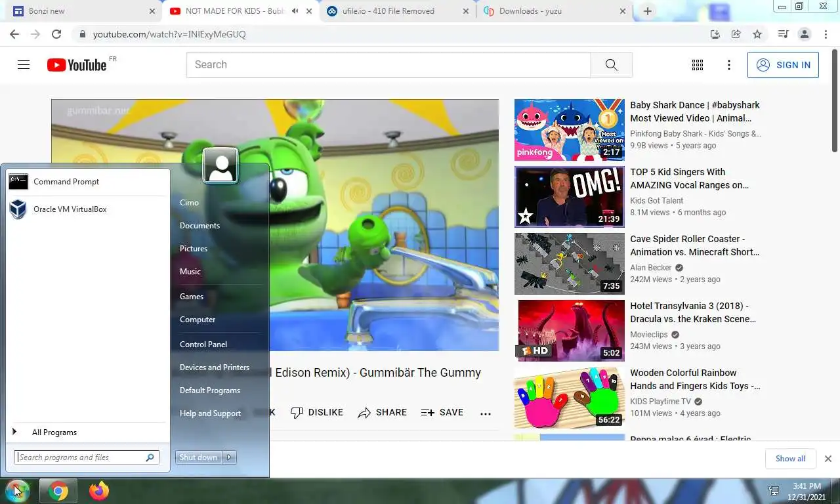
Task: Open the Wooden Colorful Rainbow Hands video title
Action: [x=695, y=379]
